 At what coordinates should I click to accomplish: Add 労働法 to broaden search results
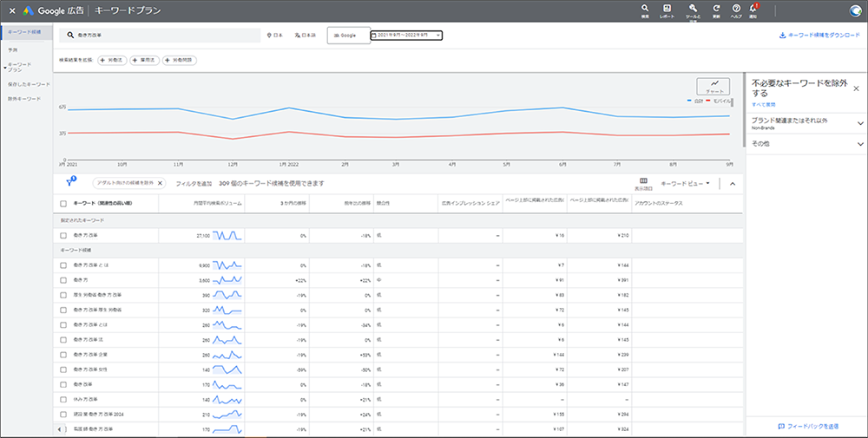coord(112,60)
